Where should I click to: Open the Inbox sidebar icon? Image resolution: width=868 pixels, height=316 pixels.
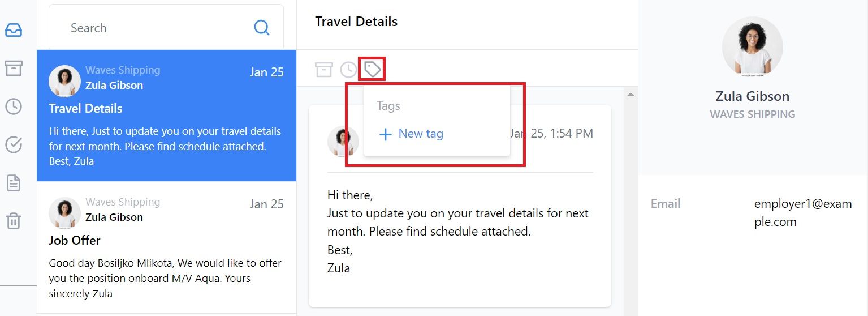click(x=14, y=30)
